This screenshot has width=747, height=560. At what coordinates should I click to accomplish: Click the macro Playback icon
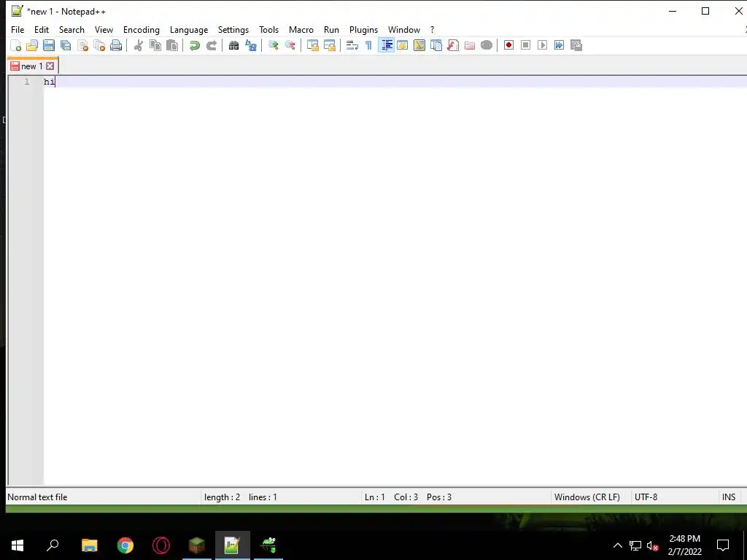coord(542,45)
